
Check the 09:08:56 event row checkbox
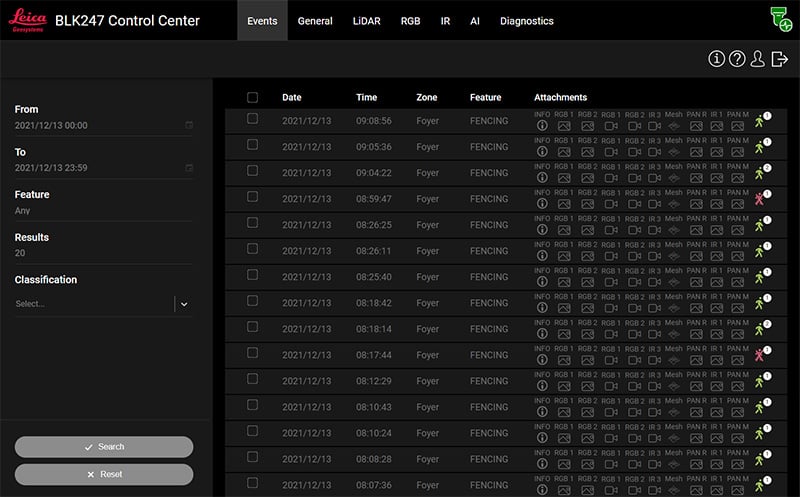(x=252, y=118)
